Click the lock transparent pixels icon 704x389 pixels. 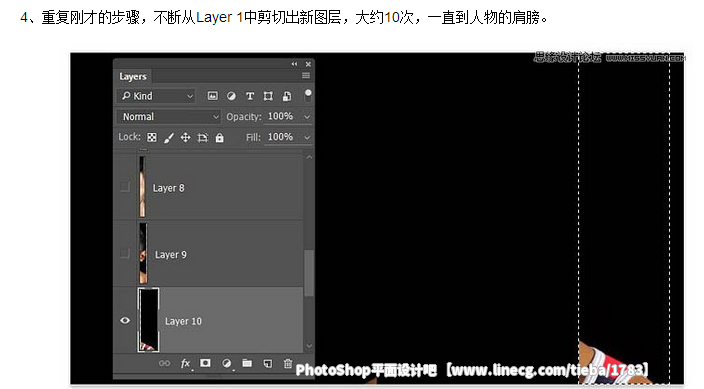[152, 137]
